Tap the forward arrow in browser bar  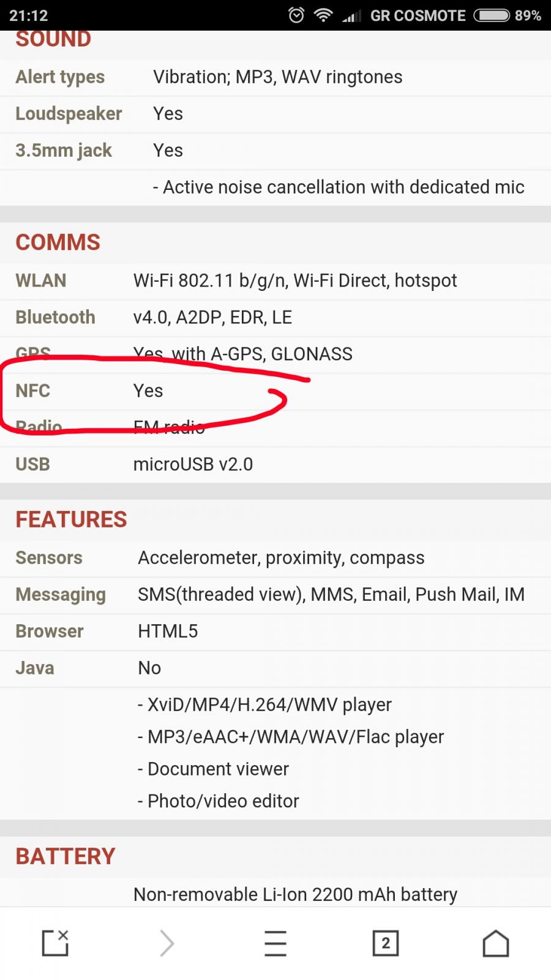pyautogui.click(x=167, y=943)
